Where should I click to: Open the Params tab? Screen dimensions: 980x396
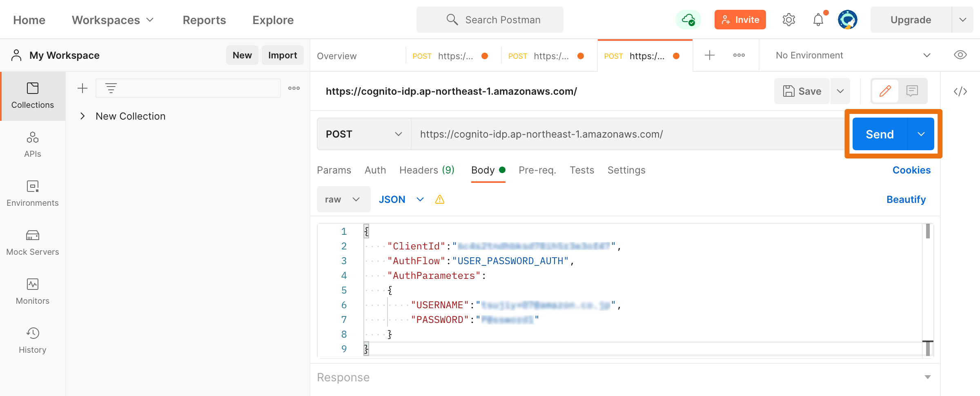click(334, 170)
